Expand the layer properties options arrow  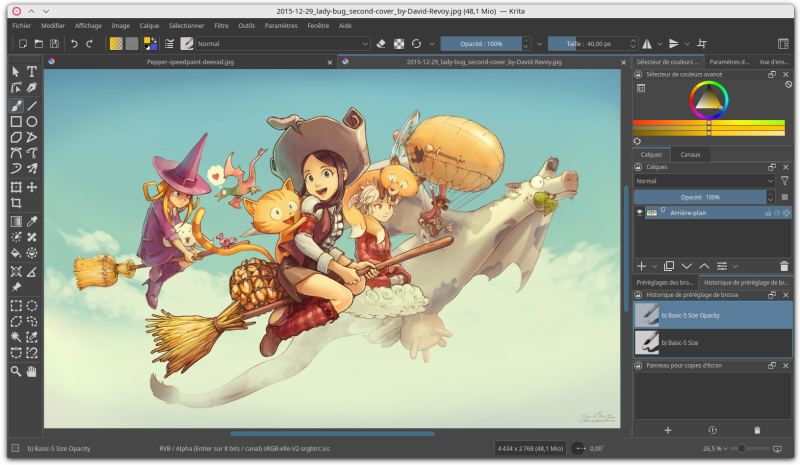coord(735,266)
